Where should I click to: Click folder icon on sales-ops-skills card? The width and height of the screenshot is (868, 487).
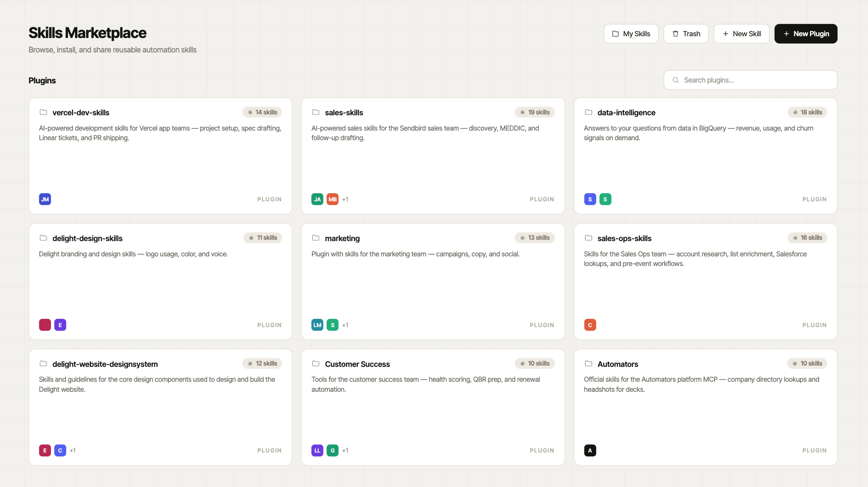coord(588,238)
